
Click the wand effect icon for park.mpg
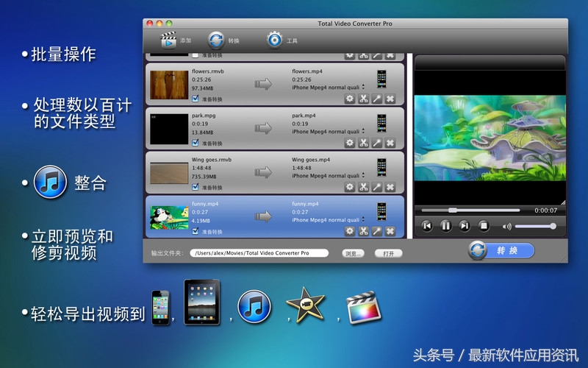pos(377,143)
